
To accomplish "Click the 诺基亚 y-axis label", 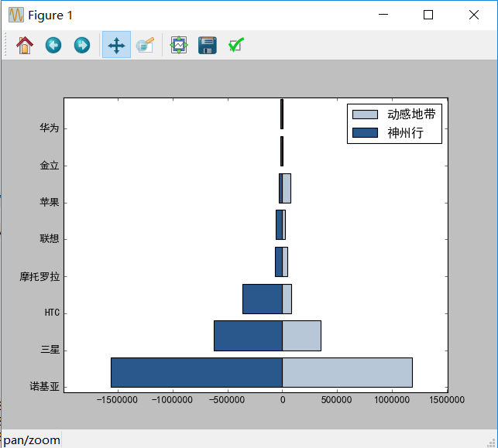I will (x=44, y=387).
